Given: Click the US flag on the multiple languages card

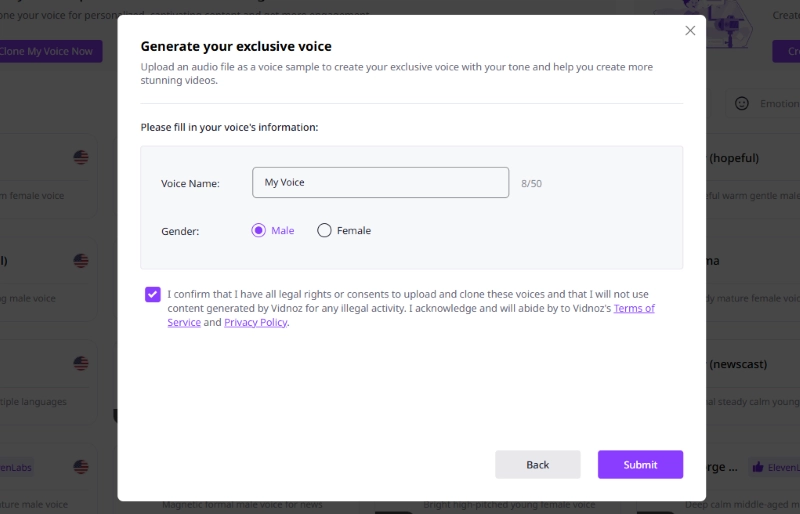Looking at the screenshot, I should click(81, 364).
